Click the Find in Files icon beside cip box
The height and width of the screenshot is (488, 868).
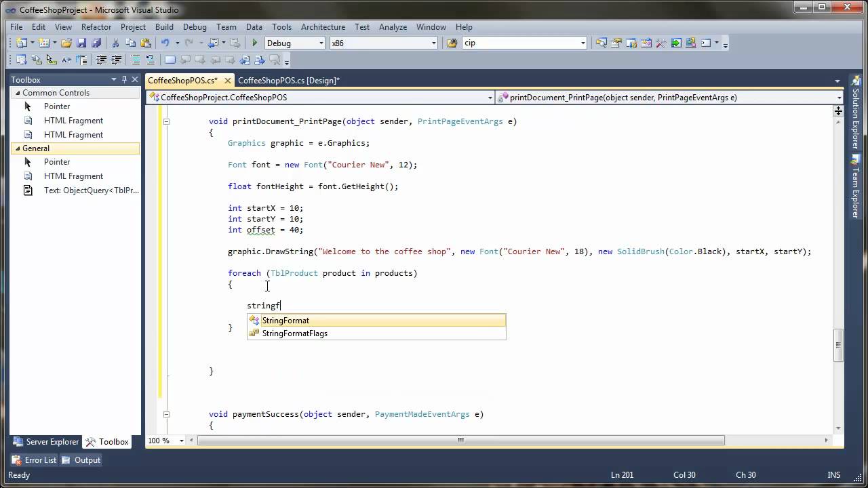[x=452, y=43]
